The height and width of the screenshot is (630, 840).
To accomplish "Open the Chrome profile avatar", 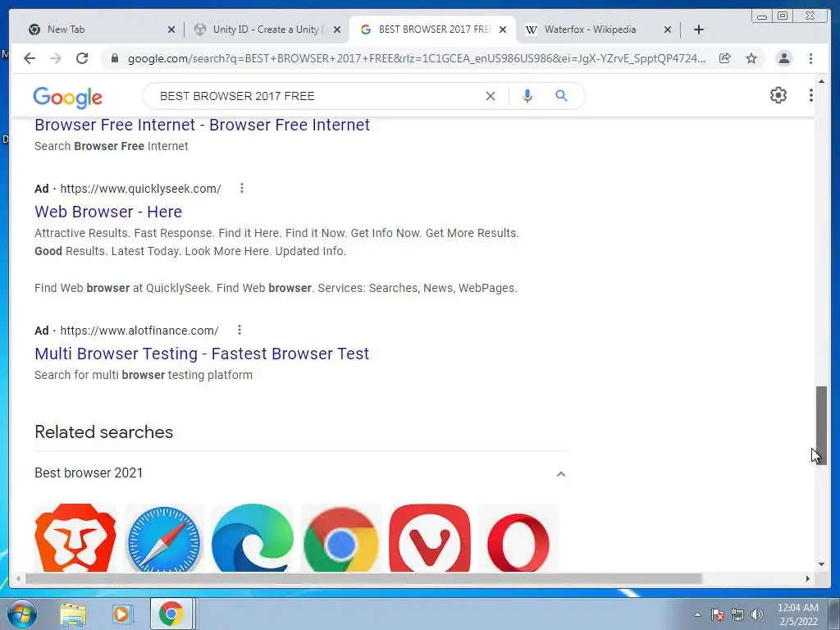I will coord(784,58).
